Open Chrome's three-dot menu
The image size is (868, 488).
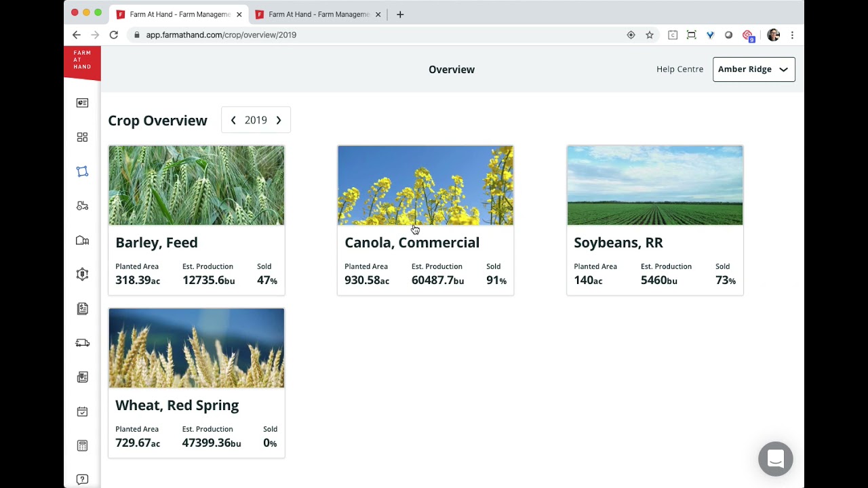point(792,35)
